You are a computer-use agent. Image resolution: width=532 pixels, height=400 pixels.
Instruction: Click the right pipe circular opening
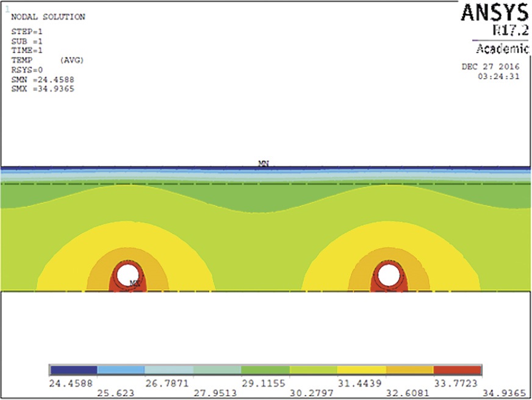click(388, 275)
